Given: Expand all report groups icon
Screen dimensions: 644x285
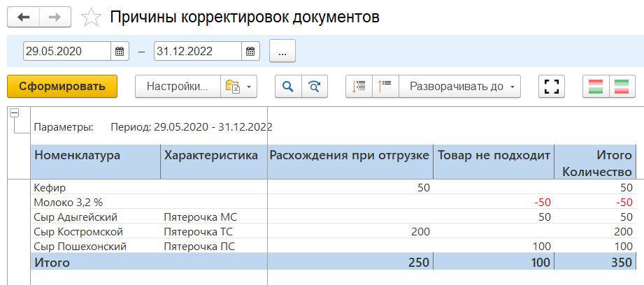Looking at the screenshot, I should coord(385,87).
